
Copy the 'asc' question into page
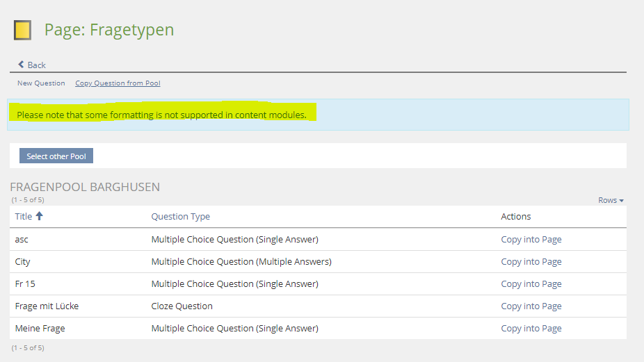coord(531,240)
